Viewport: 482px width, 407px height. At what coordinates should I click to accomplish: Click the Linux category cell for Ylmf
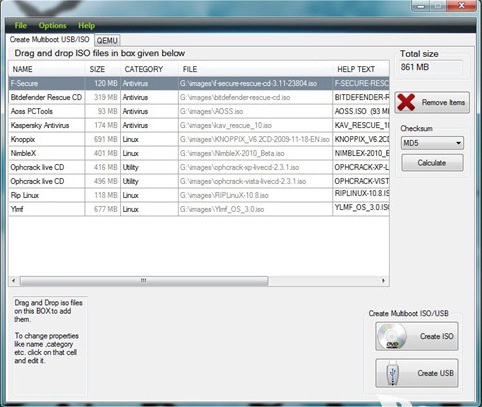149,209
